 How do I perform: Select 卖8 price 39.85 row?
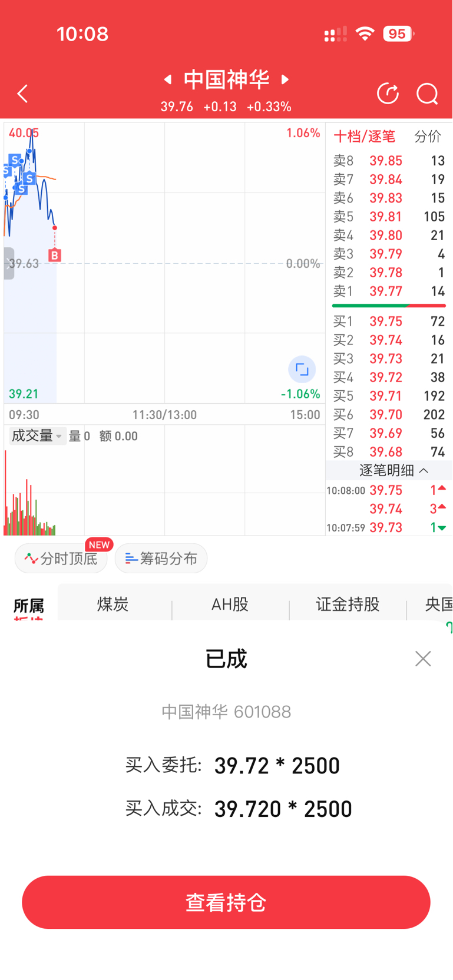389,161
